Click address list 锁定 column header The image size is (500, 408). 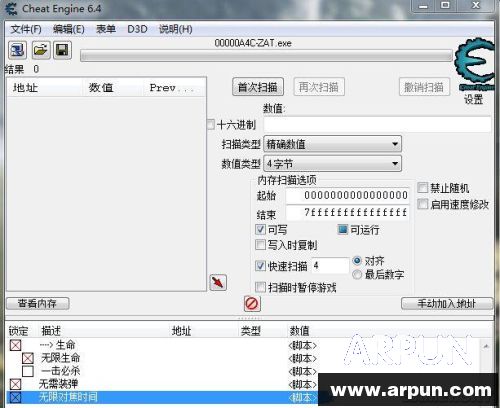tap(18, 331)
